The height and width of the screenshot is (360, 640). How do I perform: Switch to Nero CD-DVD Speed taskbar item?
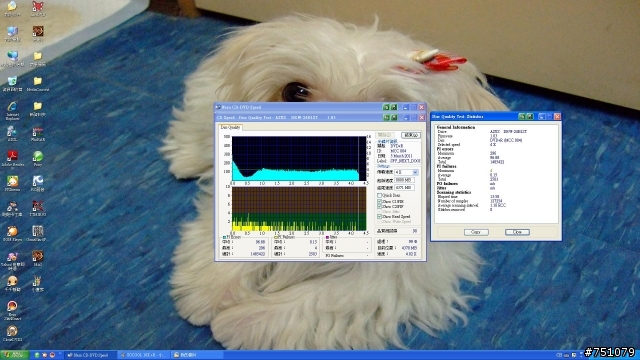pos(91,355)
